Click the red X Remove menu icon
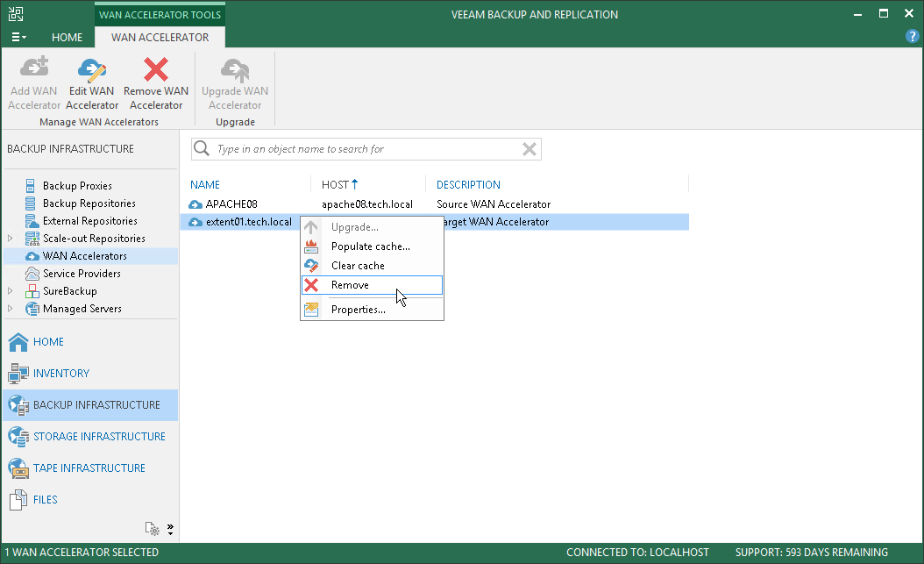This screenshot has width=924, height=564. (x=311, y=285)
